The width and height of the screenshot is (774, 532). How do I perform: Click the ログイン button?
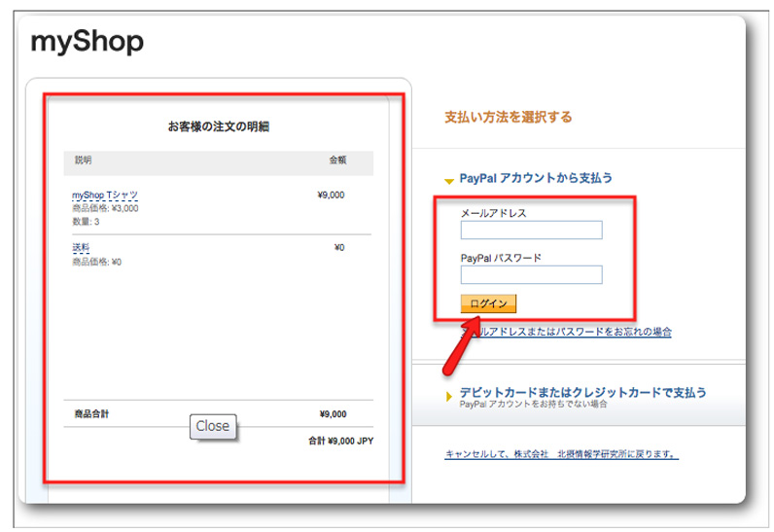click(488, 304)
